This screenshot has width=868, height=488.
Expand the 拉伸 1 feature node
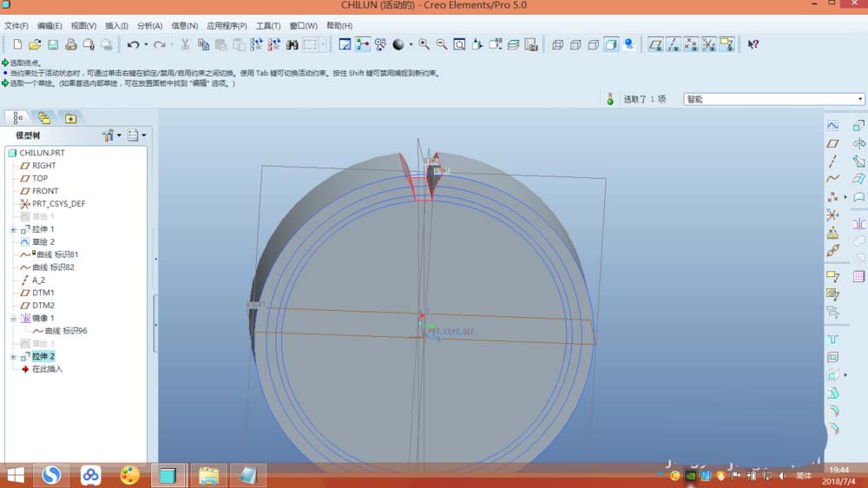click(13, 229)
